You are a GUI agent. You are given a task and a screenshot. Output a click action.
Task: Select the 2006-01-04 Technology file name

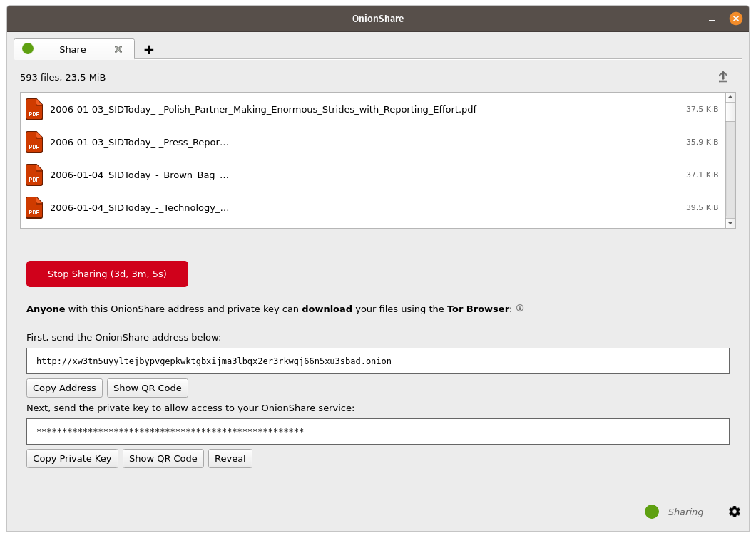pyautogui.click(x=139, y=207)
